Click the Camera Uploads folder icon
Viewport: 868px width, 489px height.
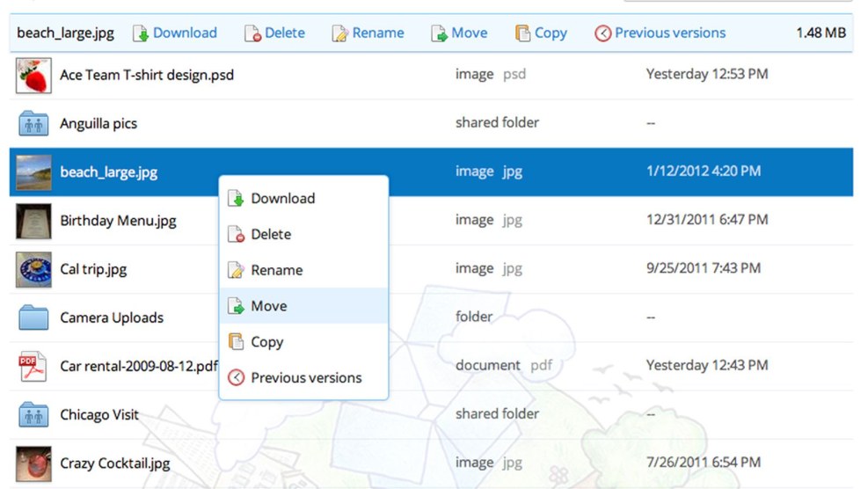[33, 317]
